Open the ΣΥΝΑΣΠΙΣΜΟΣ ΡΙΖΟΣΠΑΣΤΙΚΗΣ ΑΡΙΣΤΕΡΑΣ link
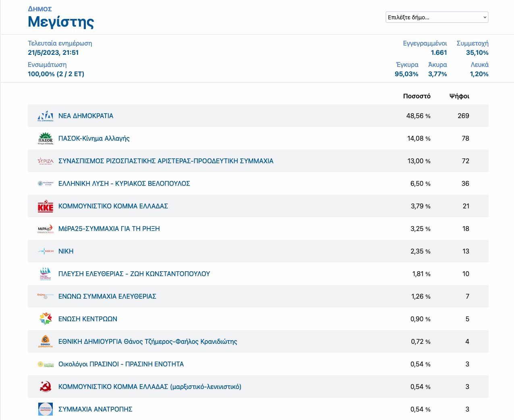Viewport: 514px width, 420px height. pos(166,161)
